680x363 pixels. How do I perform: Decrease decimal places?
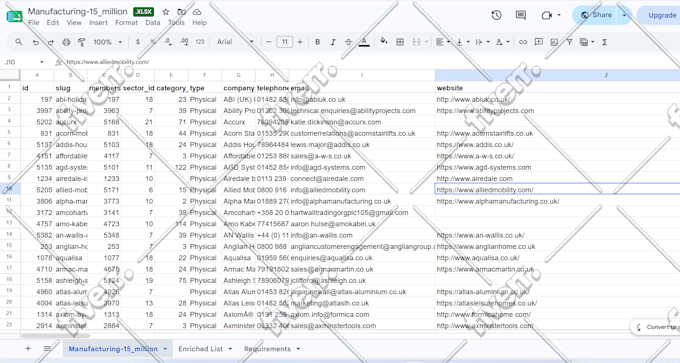pyautogui.click(x=168, y=42)
